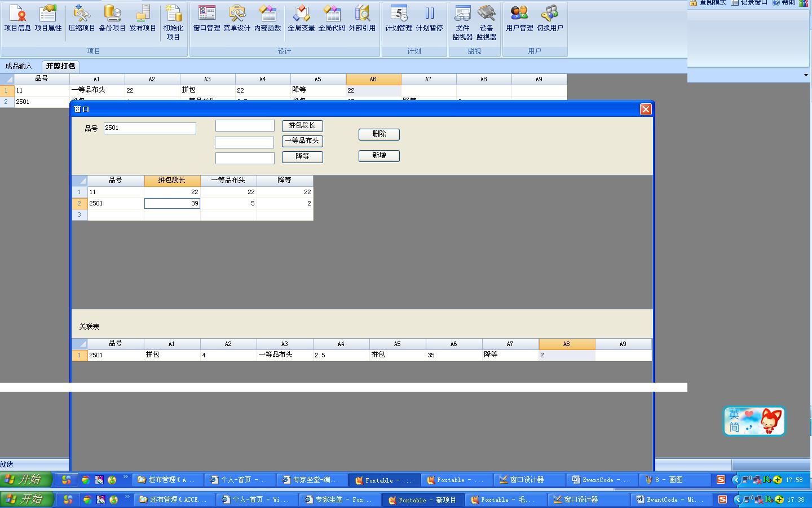Viewport: 812px width, 508px height.
Task: Click 备份项目 ribbon icon
Action: point(112,19)
